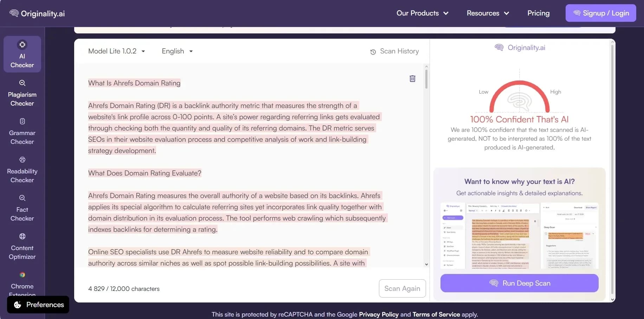Click the 'What Is Ahrefs Domain Rating' heading

(x=134, y=83)
